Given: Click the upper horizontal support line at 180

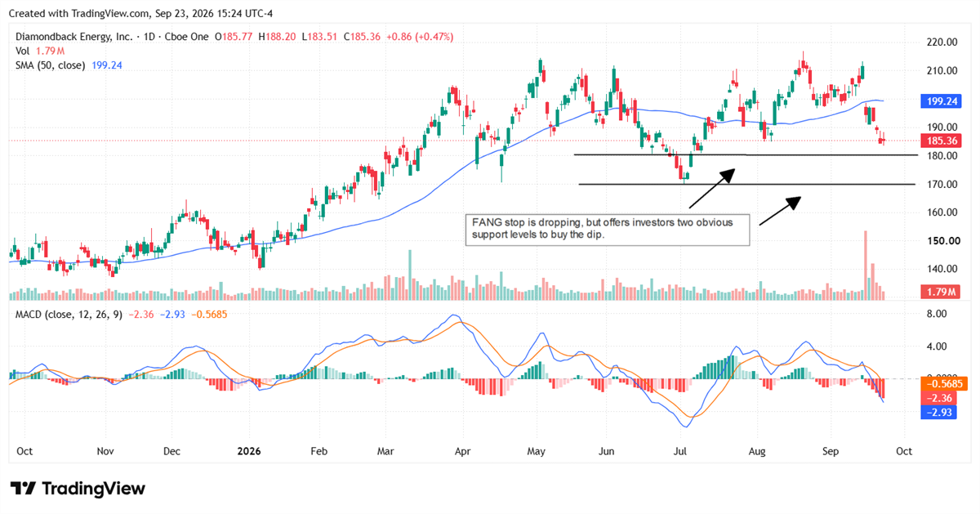Looking at the screenshot, I should pyautogui.click(x=744, y=154).
